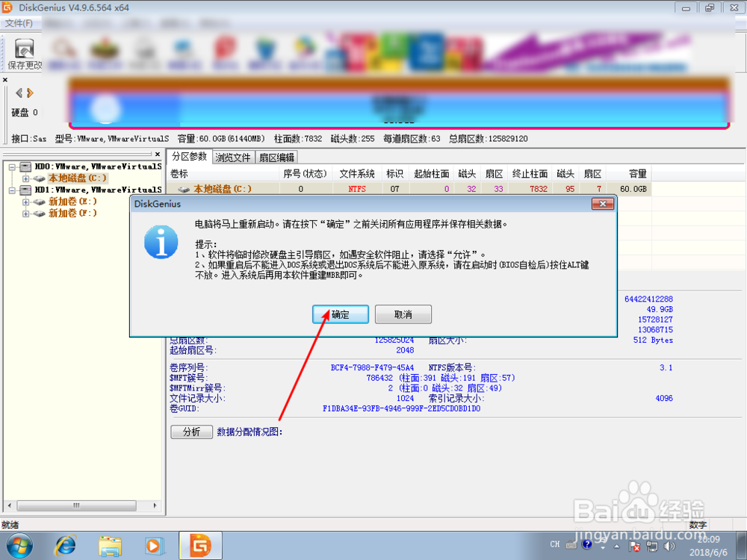The image size is (747, 560).
Task: Expand the 本地磁盘(C:) tree node
Action: [x=25, y=178]
